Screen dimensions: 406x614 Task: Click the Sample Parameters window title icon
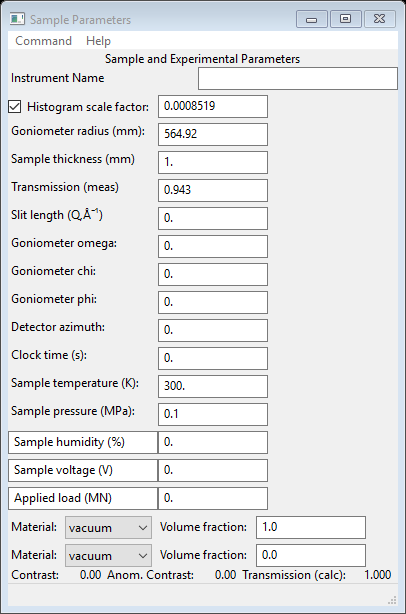click(17, 19)
